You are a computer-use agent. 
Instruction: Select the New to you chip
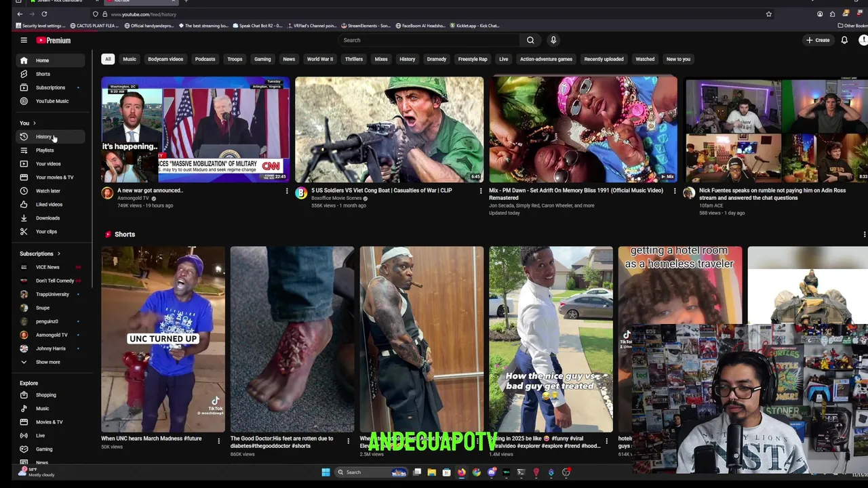[x=678, y=59]
